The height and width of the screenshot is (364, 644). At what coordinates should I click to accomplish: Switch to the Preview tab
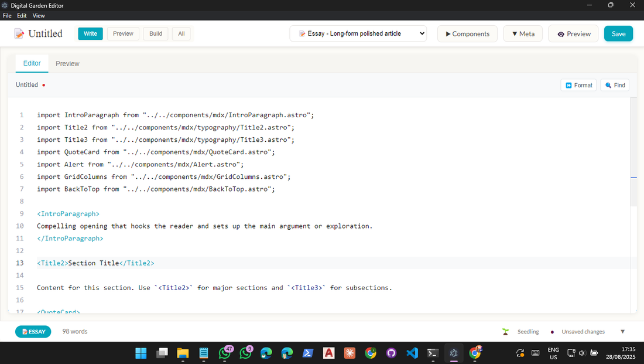[x=67, y=63]
